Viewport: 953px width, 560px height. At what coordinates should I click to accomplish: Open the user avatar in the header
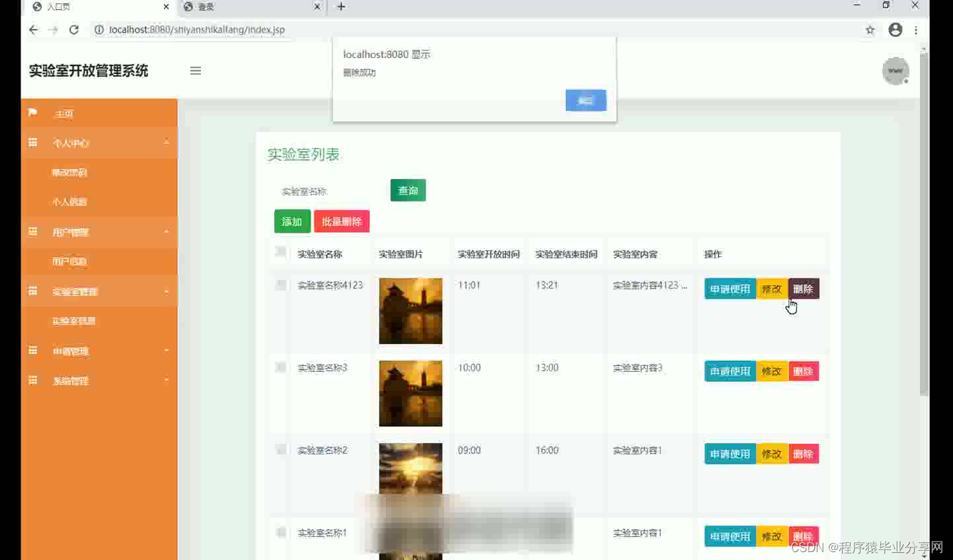click(x=896, y=71)
